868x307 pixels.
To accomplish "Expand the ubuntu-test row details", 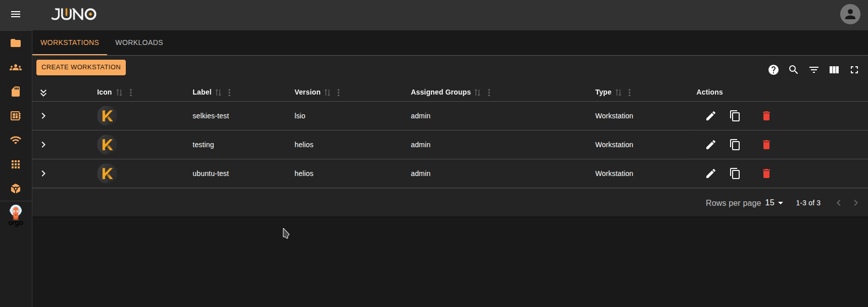I will click(43, 173).
